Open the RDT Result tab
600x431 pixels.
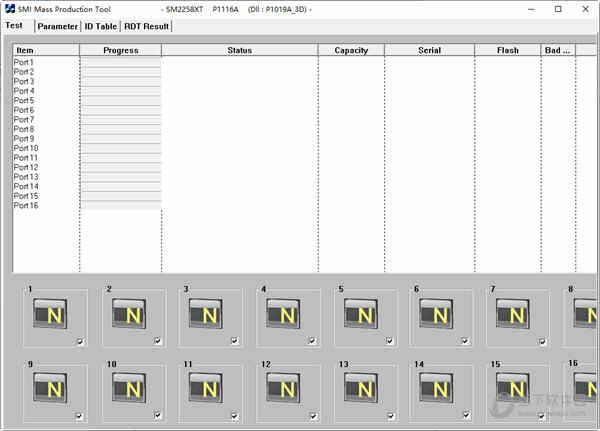[x=146, y=26]
